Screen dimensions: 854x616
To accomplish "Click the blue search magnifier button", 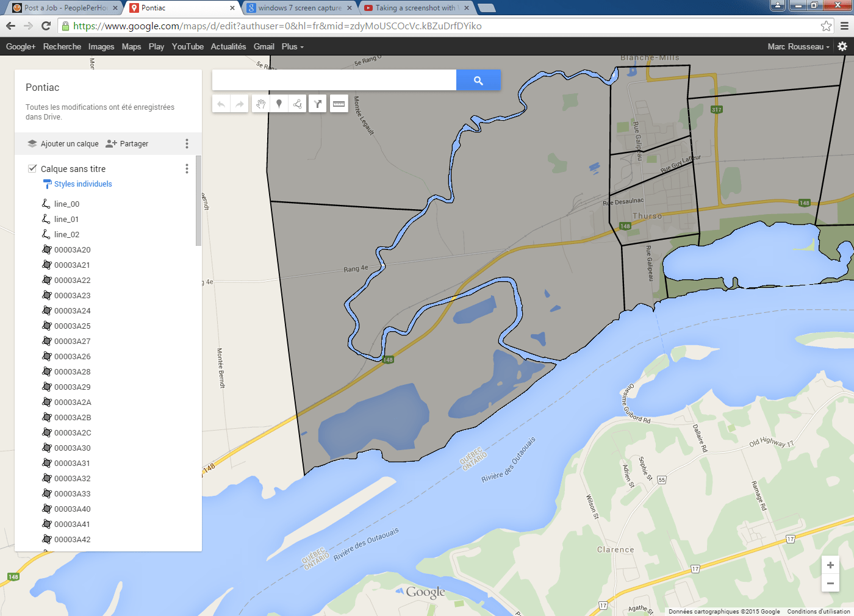I will click(478, 80).
